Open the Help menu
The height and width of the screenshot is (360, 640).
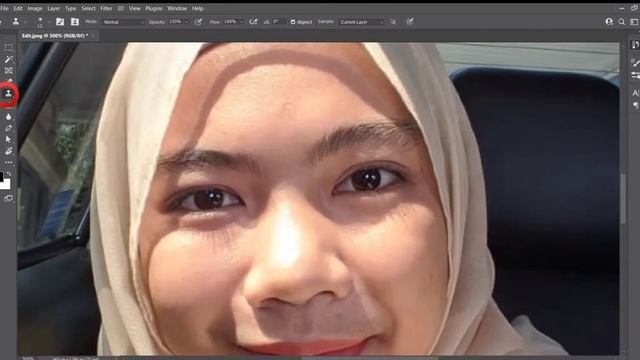pyautogui.click(x=198, y=8)
